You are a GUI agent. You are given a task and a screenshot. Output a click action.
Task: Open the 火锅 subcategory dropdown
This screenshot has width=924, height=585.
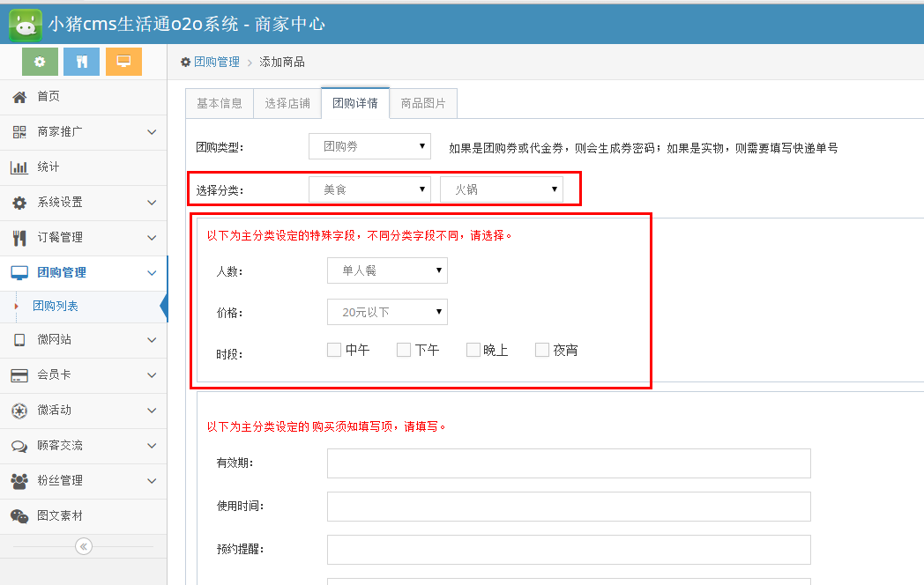point(501,189)
